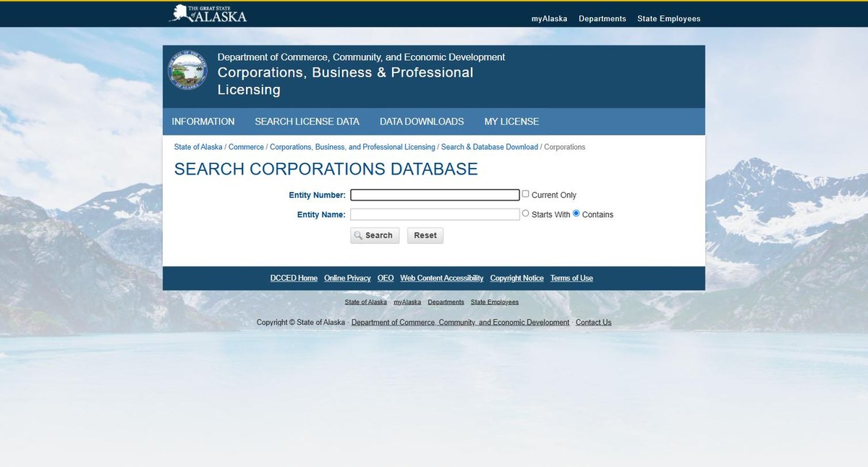This screenshot has height=467, width=868.
Task: Open the DATA DOWNLOADS menu
Action: [x=422, y=122]
